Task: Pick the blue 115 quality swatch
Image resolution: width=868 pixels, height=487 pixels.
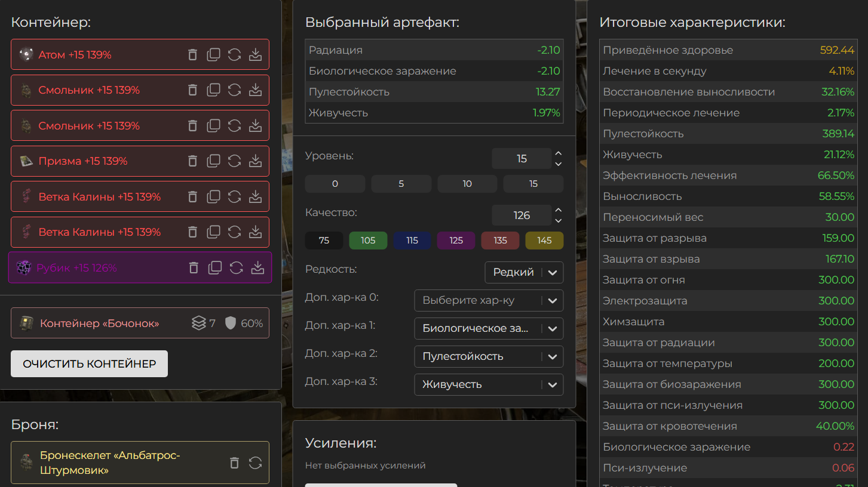Action: (412, 241)
